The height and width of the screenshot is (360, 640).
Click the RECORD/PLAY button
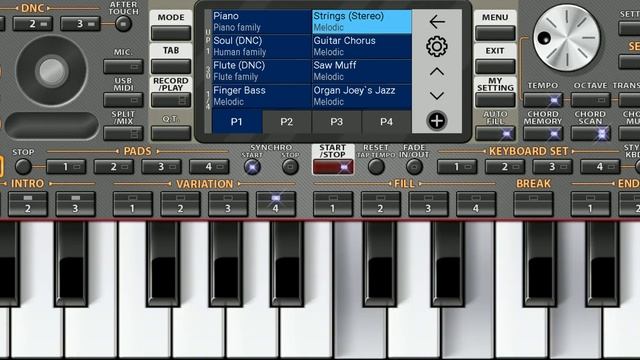171,100
